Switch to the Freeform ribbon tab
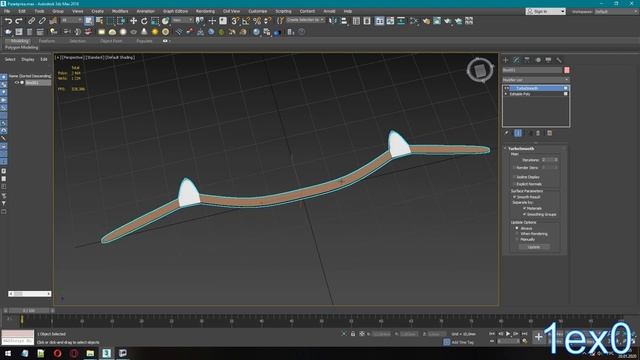This screenshot has width=640, height=360. 47,41
